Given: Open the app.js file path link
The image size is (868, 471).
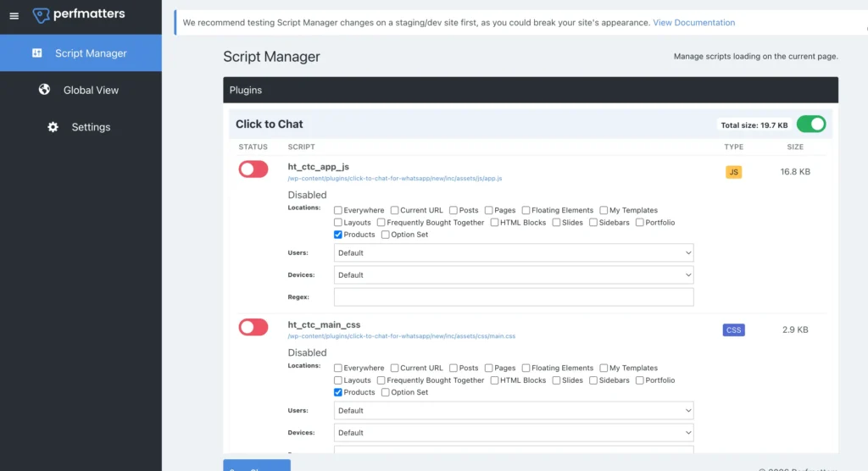Looking at the screenshot, I should coord(395,179).
